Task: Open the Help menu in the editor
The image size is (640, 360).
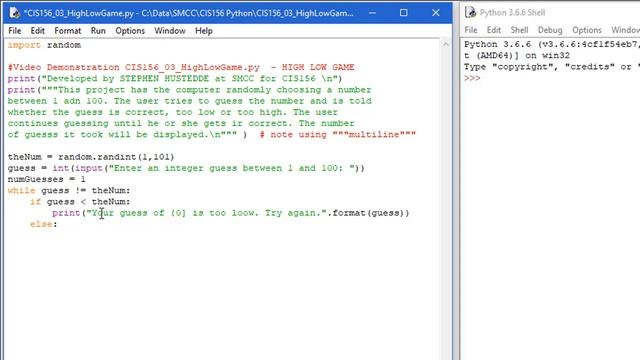Action: [x=204, y=31]
